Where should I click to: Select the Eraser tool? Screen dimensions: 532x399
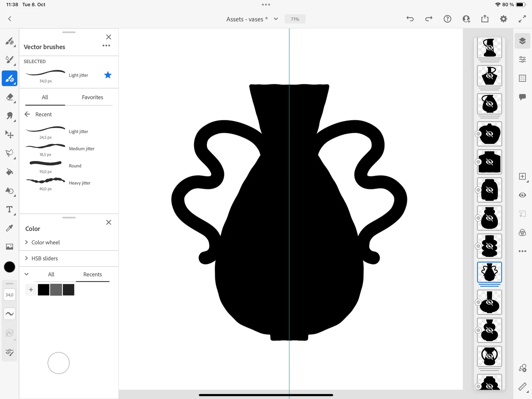pos(10,97)
